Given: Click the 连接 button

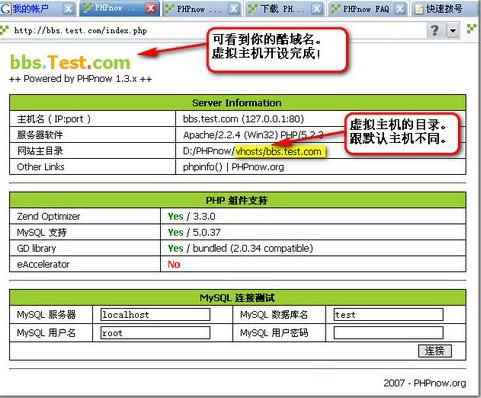Looking at the screenshot, I should (x=435, y=351).
